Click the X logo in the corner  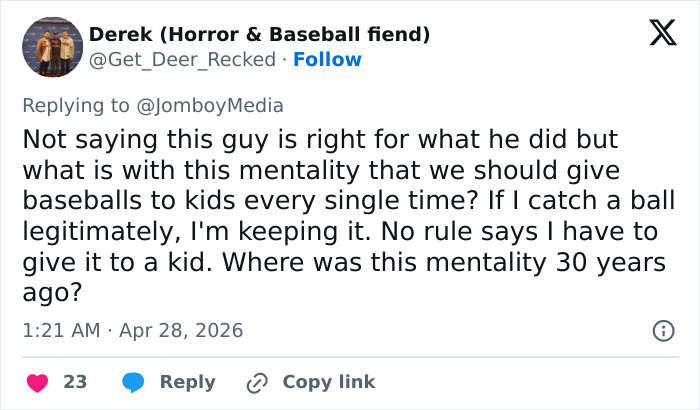655,35
